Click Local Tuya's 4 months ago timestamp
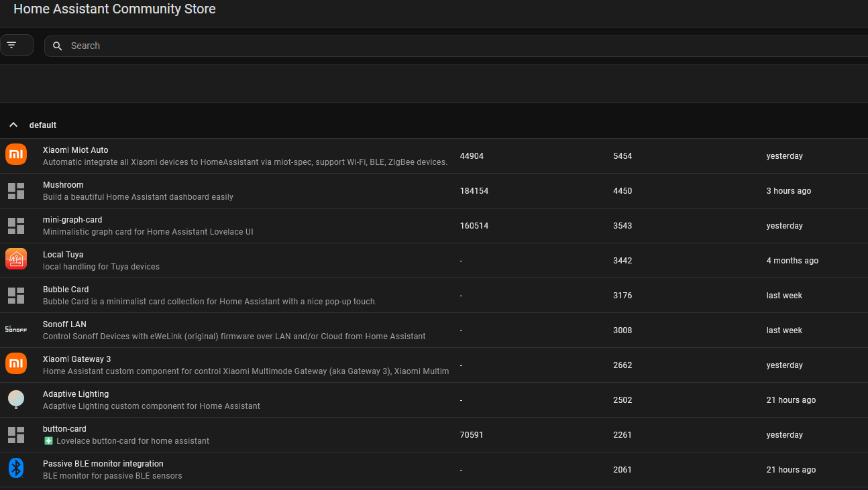This screenshot has width=868, height=490. click(x=792, y=261)
